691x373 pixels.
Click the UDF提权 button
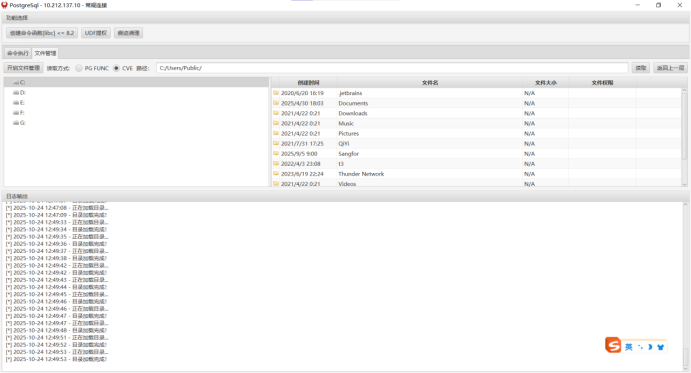pyautogui.click(x=96, y=33)
